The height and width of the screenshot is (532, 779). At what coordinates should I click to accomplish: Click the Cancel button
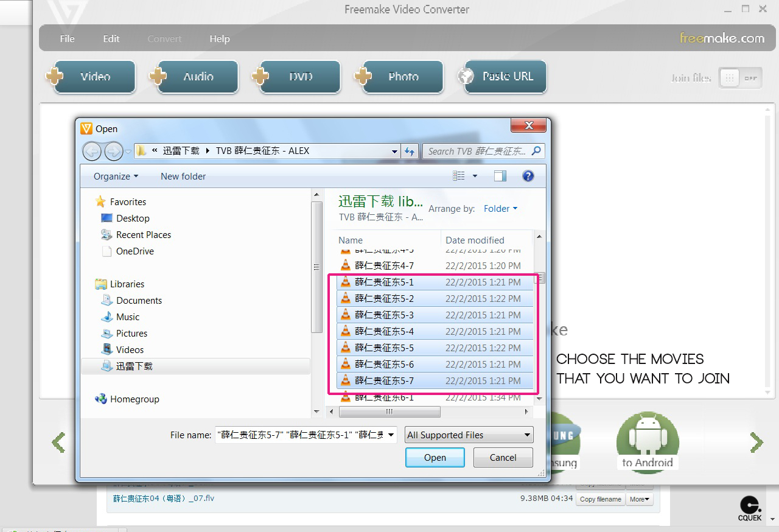click(503, 458)
